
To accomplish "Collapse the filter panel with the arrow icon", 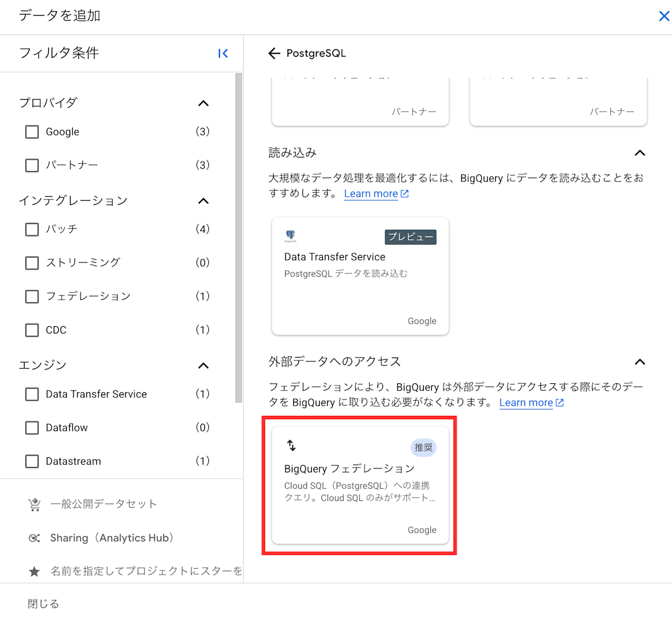I will tap(223, 53).
